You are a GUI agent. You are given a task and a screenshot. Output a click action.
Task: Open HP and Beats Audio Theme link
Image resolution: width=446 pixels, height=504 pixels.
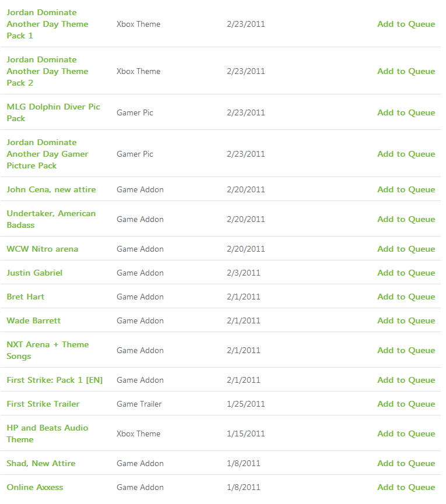tap(47, 433)
